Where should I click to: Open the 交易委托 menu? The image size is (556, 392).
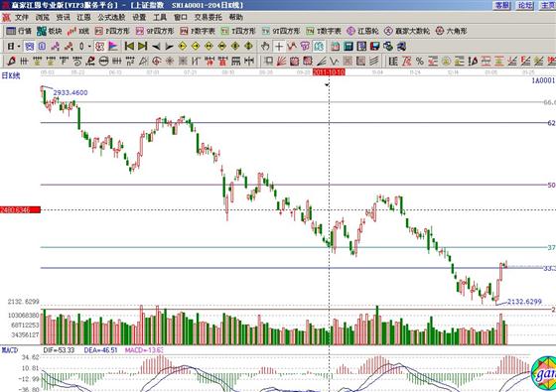click(x=208, y=18)
